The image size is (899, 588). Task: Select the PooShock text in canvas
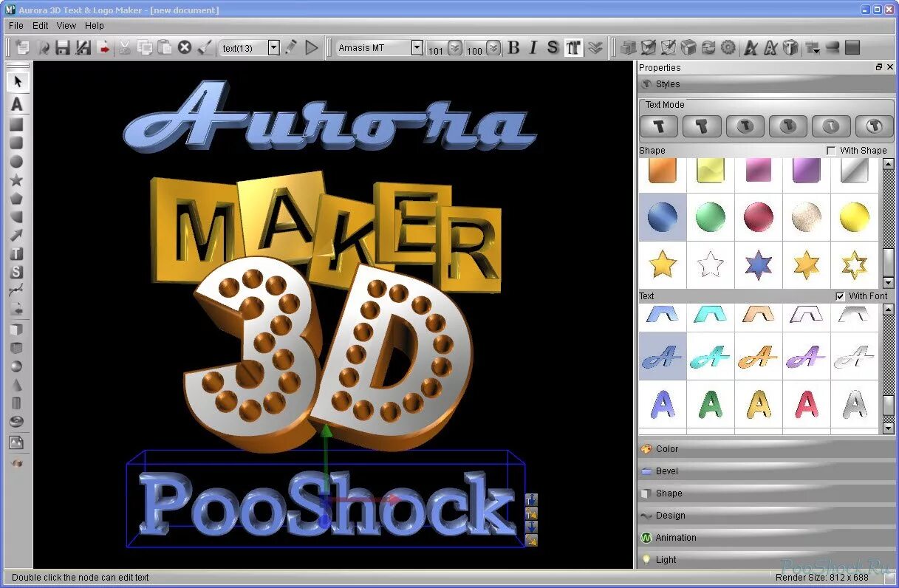(x=327, y=504)
